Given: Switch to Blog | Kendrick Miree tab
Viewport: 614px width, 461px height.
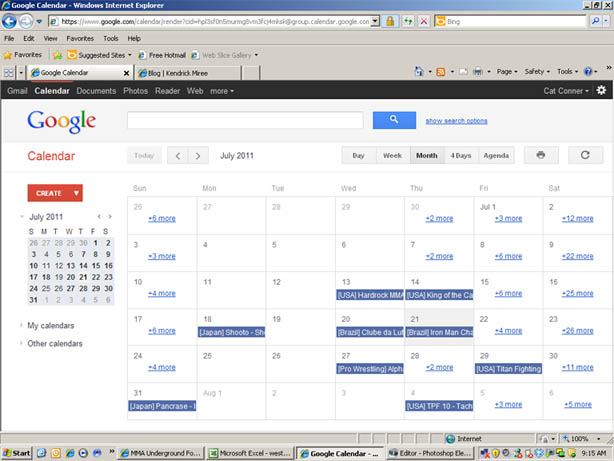Looking at the screenshot, I should (187, 73).
